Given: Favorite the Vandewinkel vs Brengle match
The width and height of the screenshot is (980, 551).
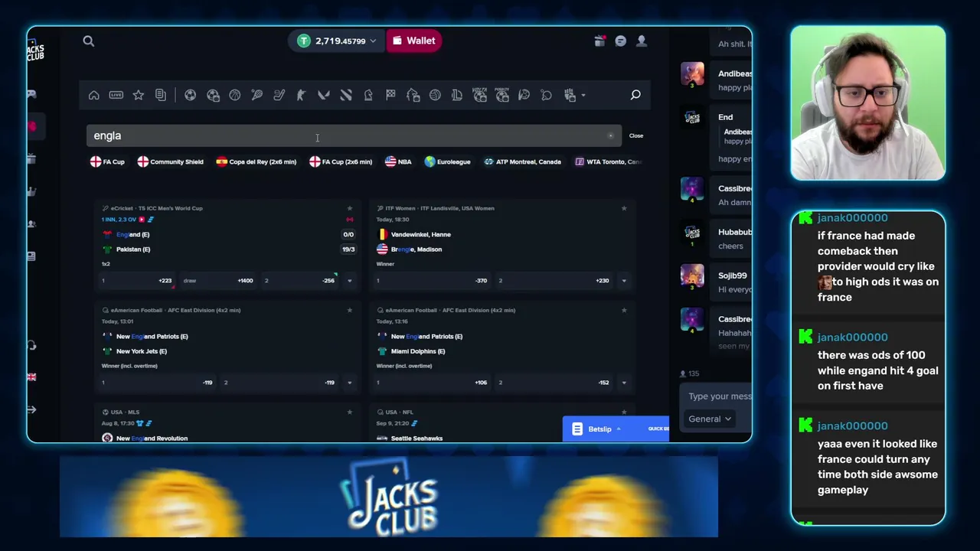Looking at the screenshot, I should click(x=624, y=208).
